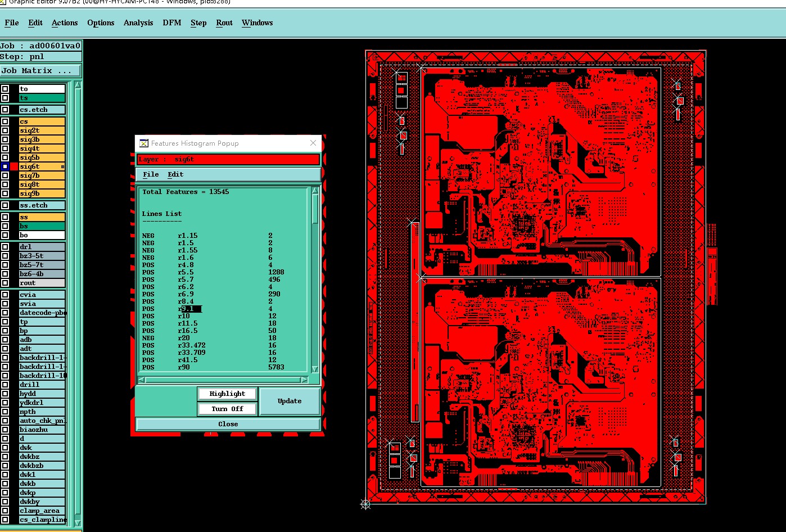The image size is (786, 532).
Task: Select the bz6-4b layer name
Action: 42,274
